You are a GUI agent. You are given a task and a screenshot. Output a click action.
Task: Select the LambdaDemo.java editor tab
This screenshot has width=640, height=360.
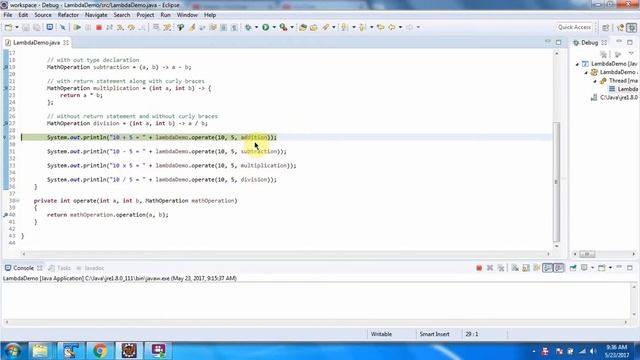36,42
